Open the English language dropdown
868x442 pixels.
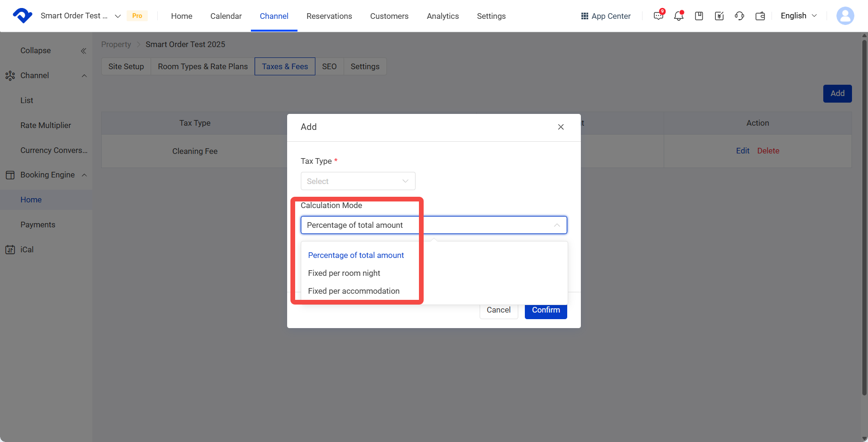click(799, 16)
